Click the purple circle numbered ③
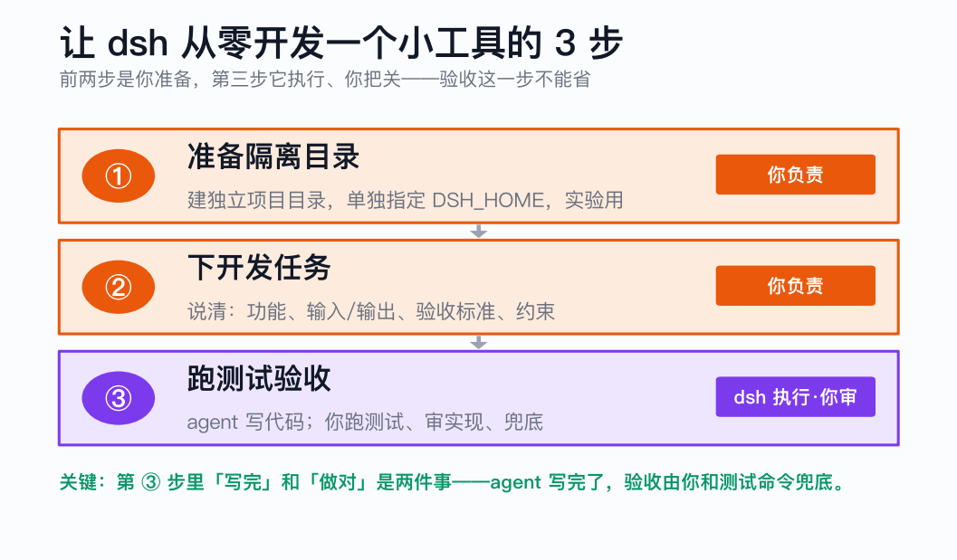Screen dimensions: 957x560 tap(119, 398)
